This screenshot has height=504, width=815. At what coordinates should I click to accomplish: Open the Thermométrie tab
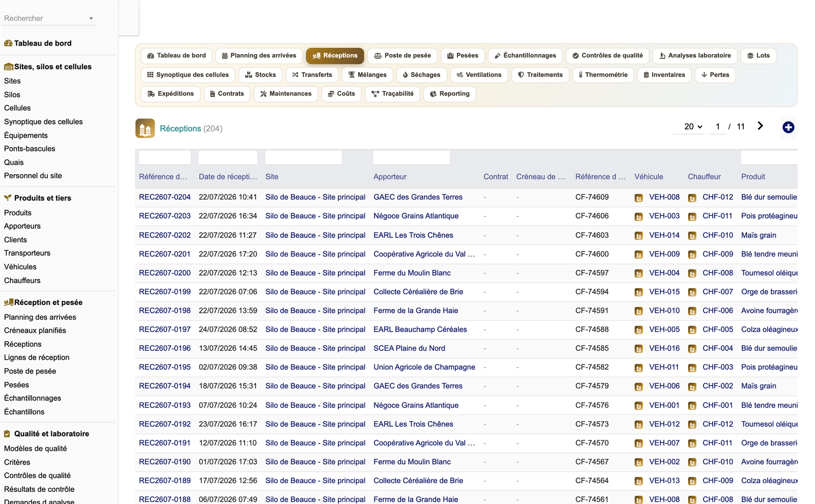pos(603,75)
